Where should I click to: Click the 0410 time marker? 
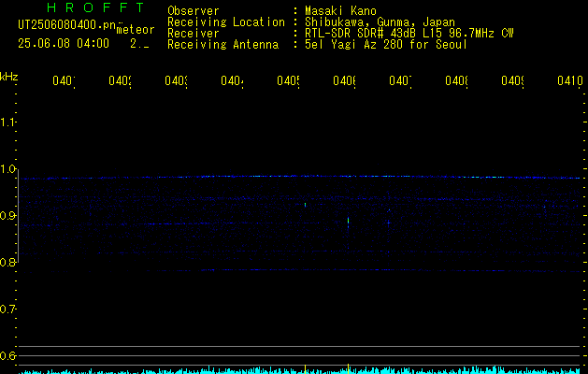click(570, 80)
